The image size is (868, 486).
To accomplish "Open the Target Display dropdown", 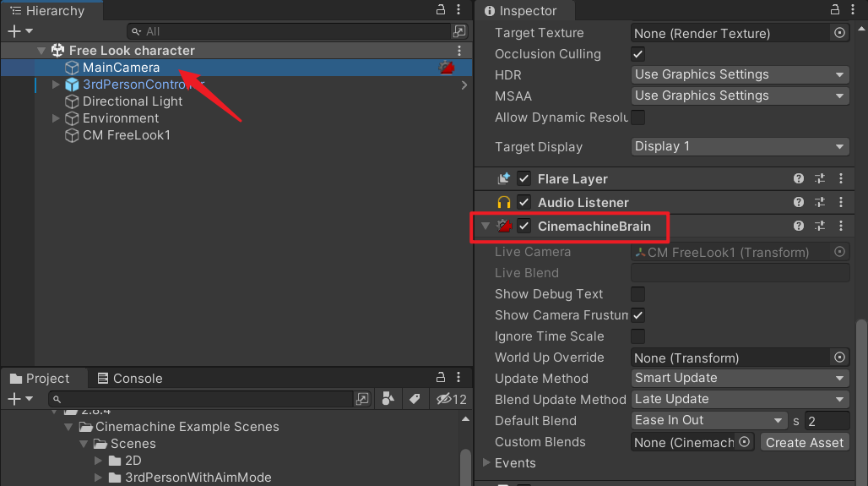I will (x=741, y=147).
